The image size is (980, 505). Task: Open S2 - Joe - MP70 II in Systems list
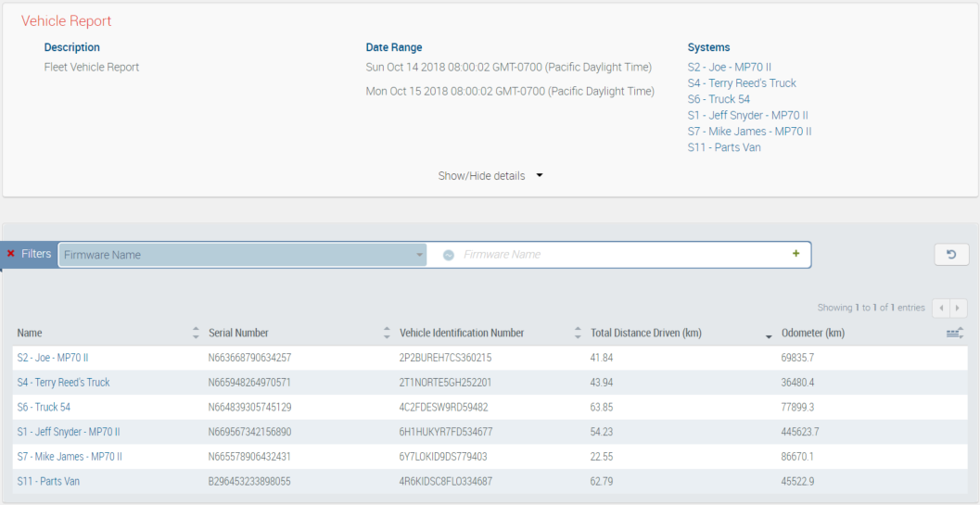point(729,67)
